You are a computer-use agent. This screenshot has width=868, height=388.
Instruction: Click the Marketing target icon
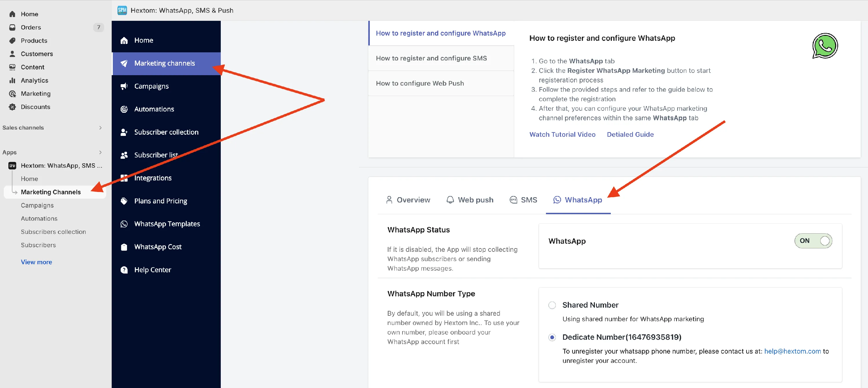pyautogui.click(x=12, y=94)
